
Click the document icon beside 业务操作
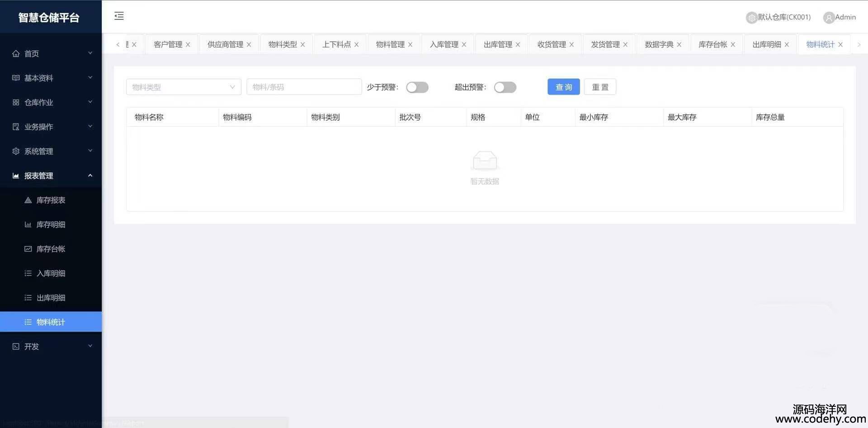(16, 127)
